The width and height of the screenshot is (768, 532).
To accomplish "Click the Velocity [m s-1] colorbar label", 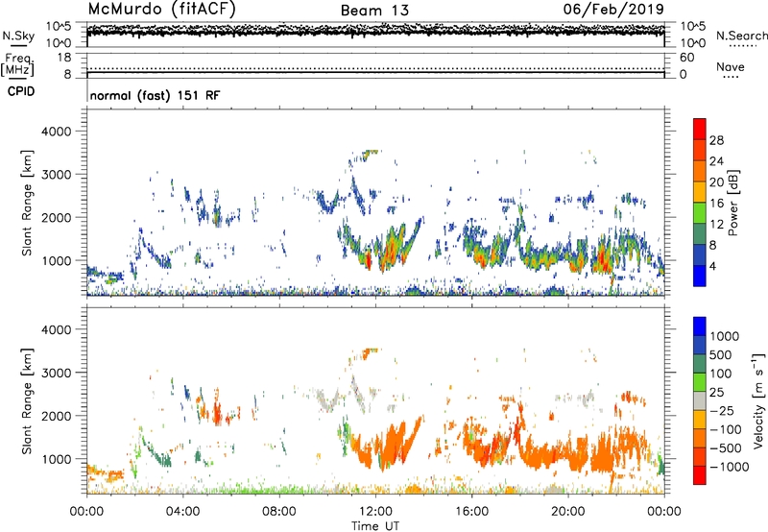I will (758, 400).
